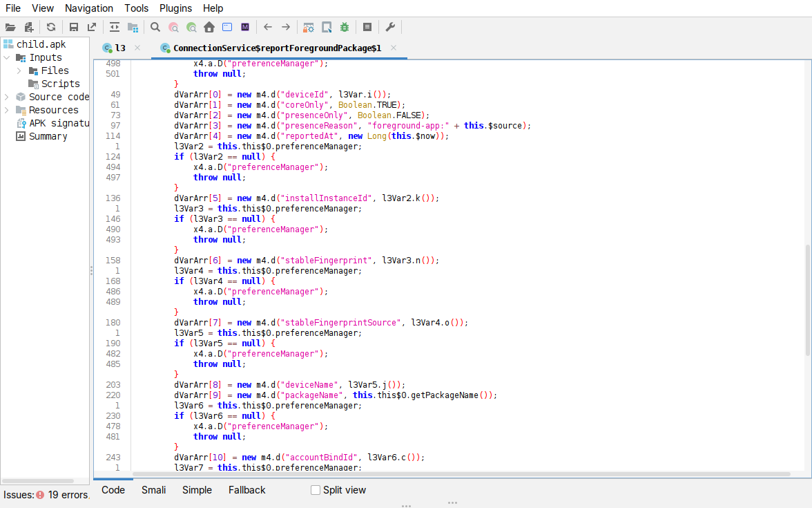Toggle the Flatten packages icon

(x=133, y=28)
